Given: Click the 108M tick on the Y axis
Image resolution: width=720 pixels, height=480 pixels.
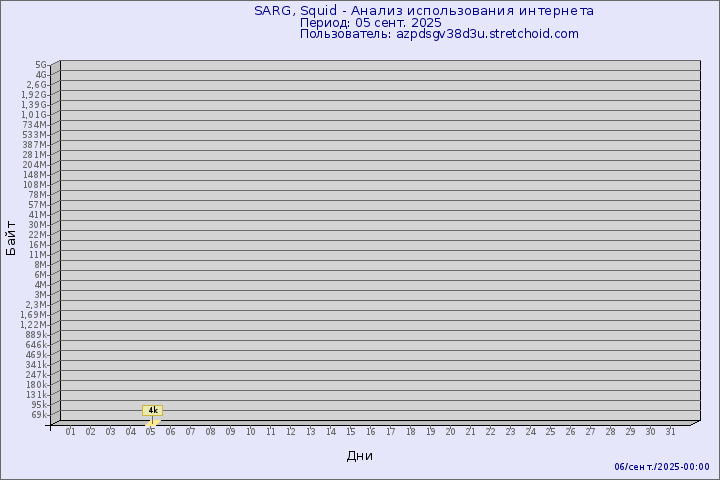Looking at the screenshot, I should [36, 184].
